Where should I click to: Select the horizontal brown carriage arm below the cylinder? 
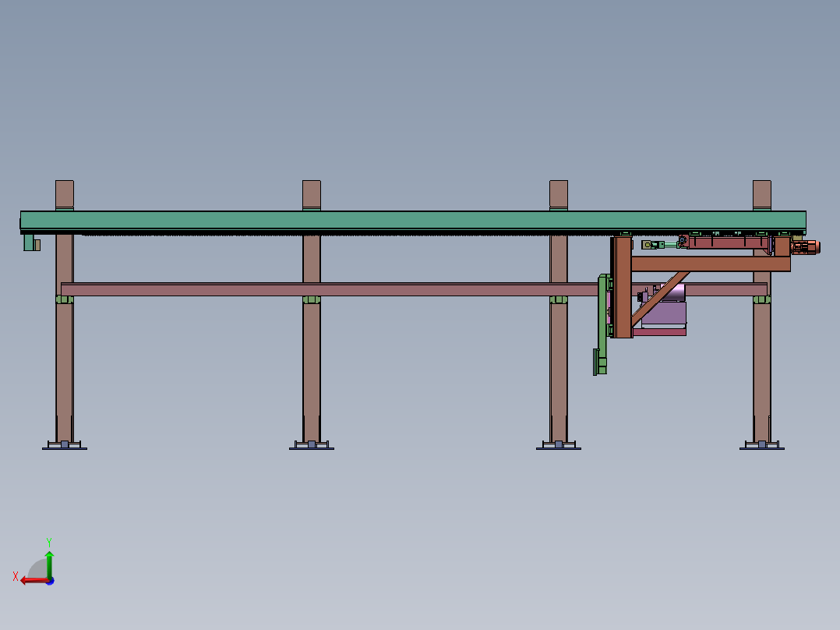(711, 264)
